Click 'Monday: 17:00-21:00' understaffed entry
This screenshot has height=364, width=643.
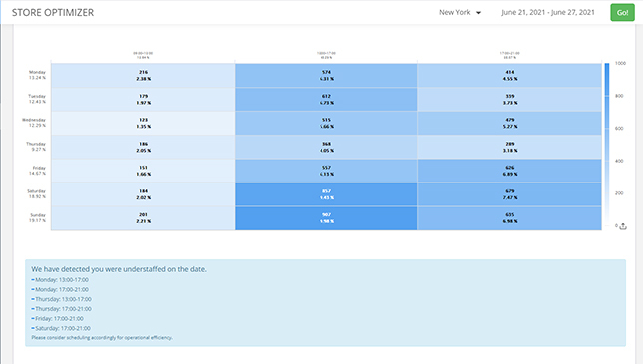(x=62, y=289)
